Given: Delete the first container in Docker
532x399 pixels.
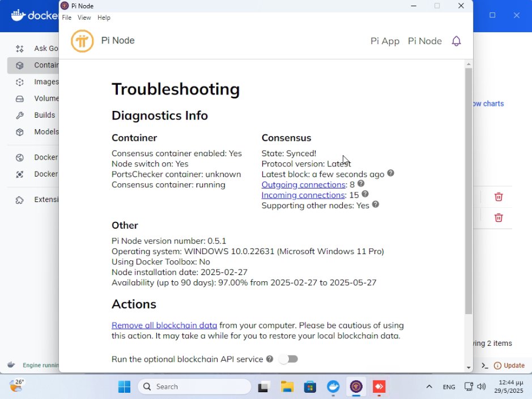Looking at the screenshot, I should point(499,196).
